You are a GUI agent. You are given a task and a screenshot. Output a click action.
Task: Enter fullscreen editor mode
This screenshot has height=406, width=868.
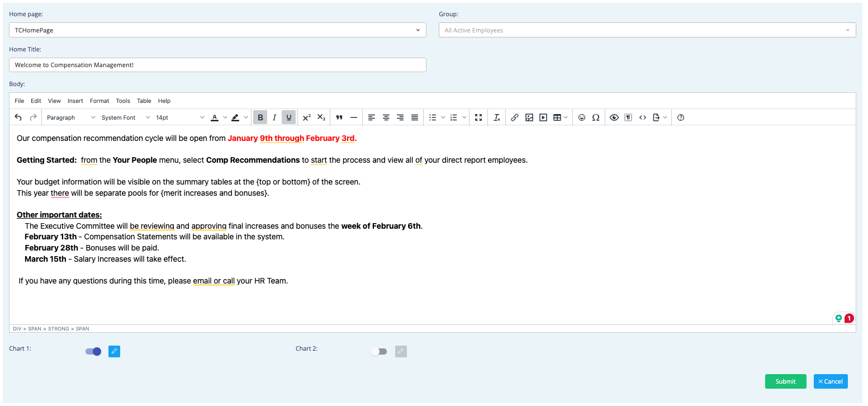(478, 117)
